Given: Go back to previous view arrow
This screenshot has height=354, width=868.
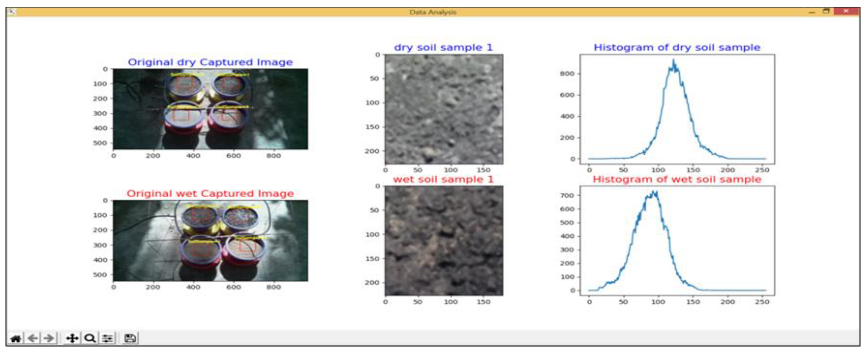Looking at the screenshot, I should click(33, 338).
